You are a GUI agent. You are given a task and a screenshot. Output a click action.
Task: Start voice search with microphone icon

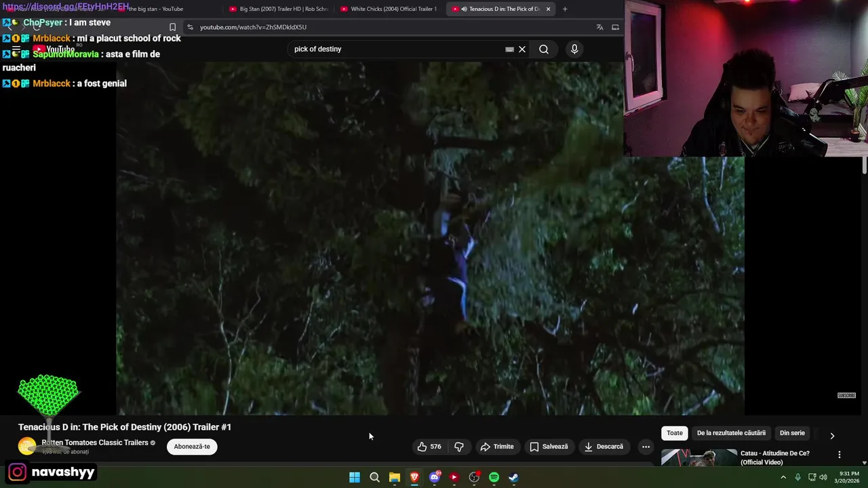click(574, 49)
